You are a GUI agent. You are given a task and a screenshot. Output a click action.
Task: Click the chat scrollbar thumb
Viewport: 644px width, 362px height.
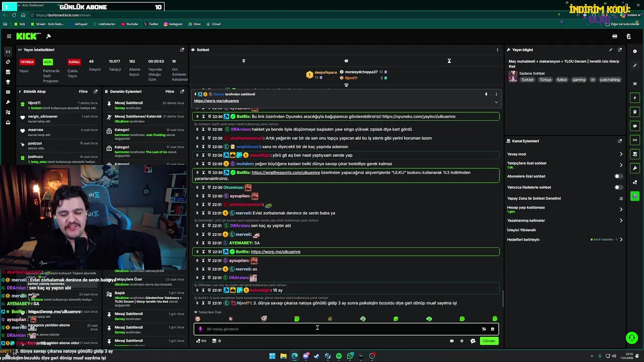503,300
